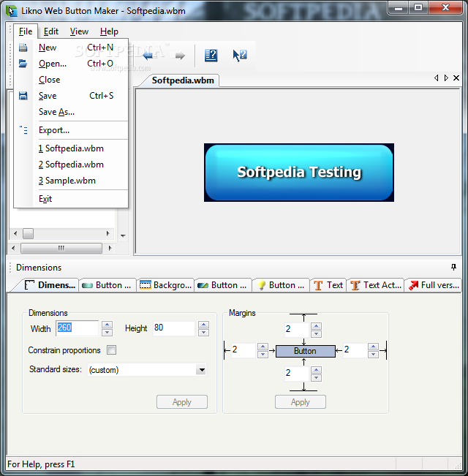
Task: Click the Open folder icon in File menu
Action: (x=23, y=64)
